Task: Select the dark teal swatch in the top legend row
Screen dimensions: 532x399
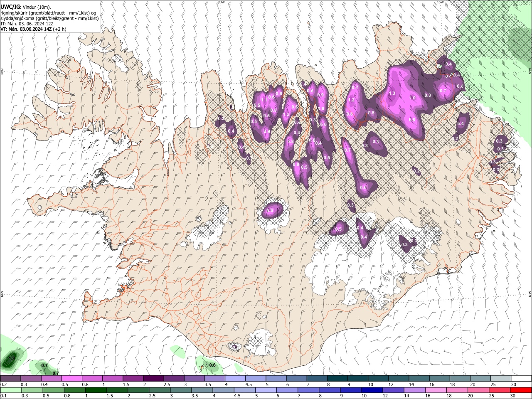Action: [337, 379]
